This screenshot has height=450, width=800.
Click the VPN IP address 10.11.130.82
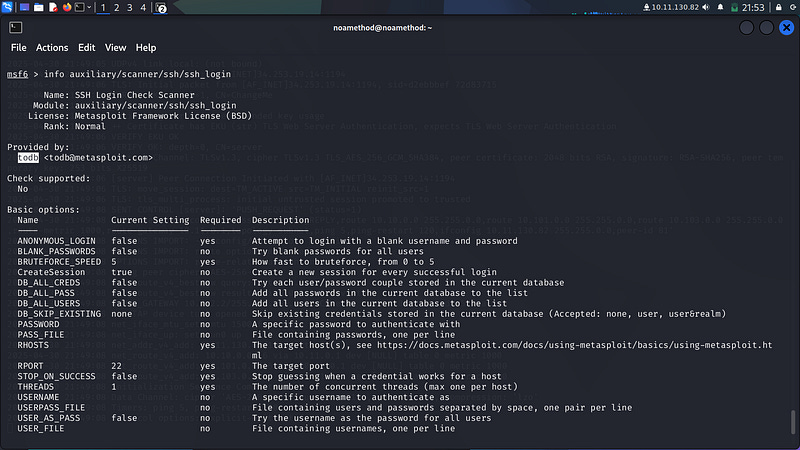click(x=675, y=7)
